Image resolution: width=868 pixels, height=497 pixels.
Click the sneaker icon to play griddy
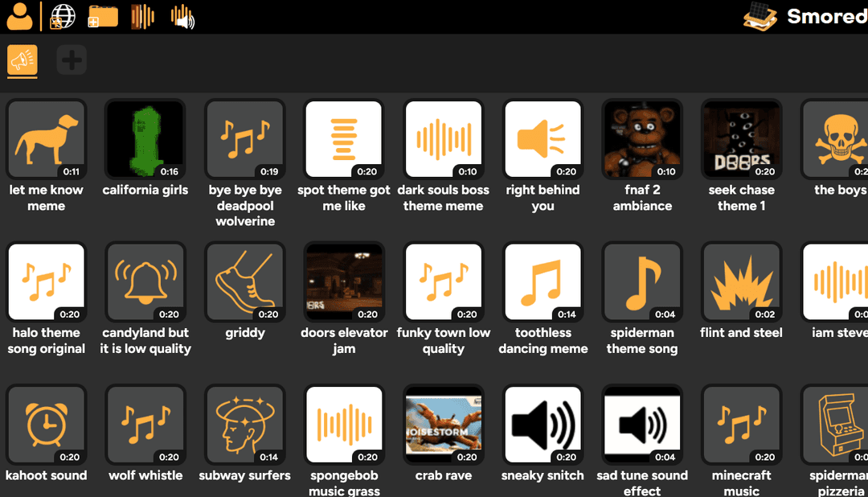[x=244, y=282]
